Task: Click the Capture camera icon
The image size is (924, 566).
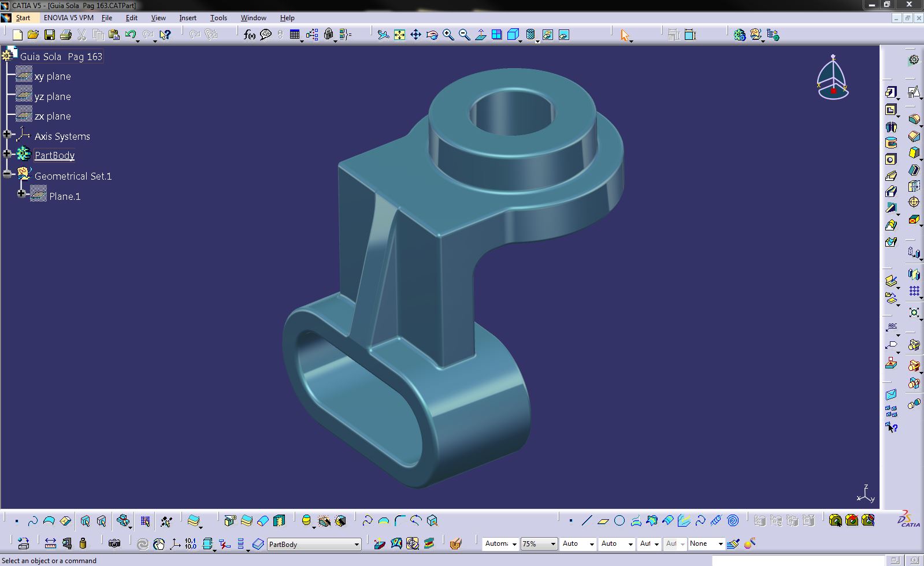Action: [114, 543]
